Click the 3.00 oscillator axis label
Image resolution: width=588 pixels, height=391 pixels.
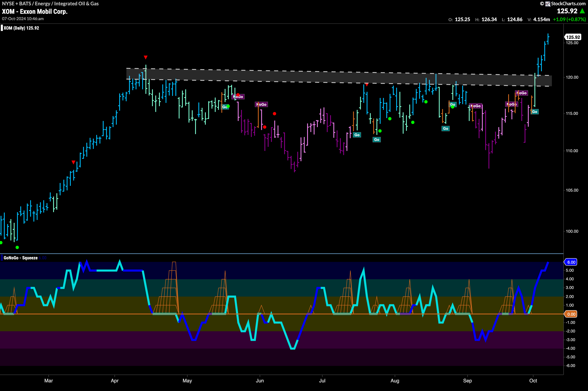click(x=570, y=288)
